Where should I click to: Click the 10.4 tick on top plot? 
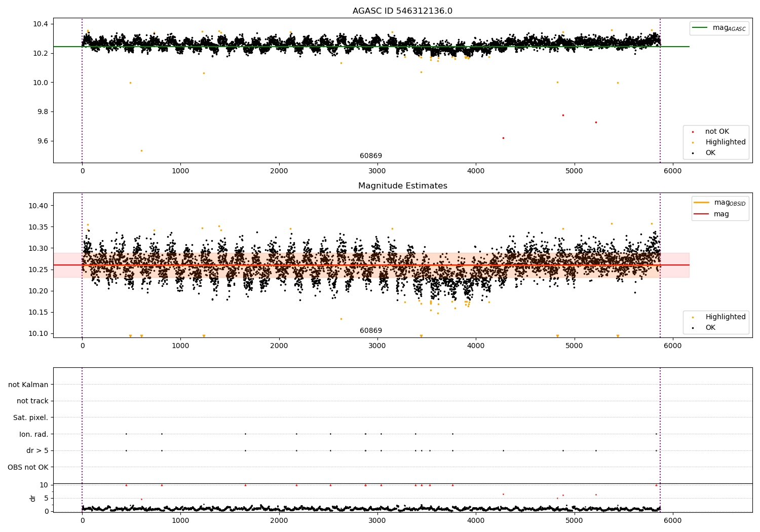(41, 24)
